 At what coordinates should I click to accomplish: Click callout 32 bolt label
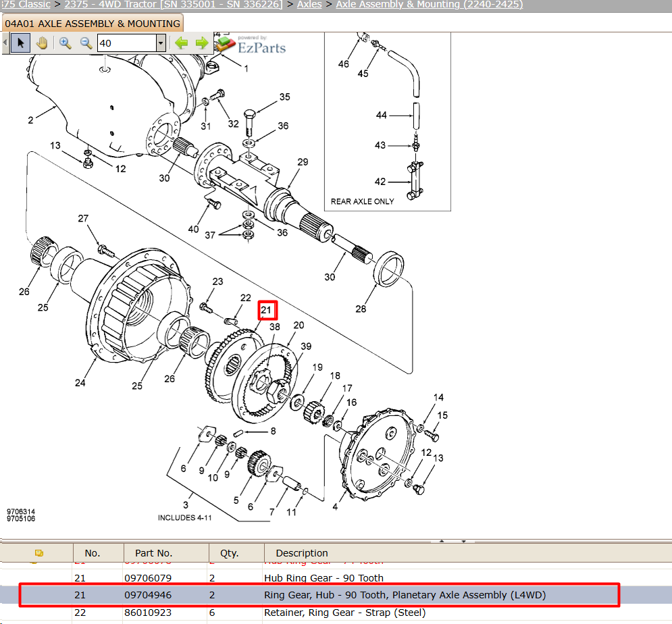[233, 124]
